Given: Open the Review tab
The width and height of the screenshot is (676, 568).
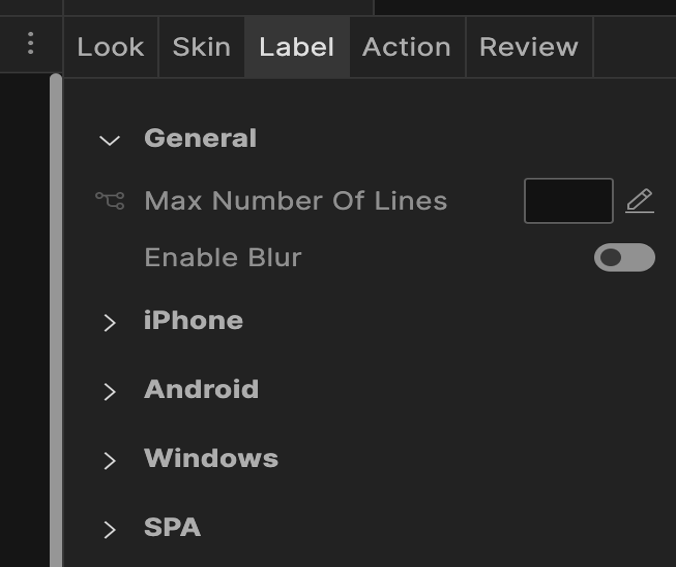Looking at the screenshot, I should click(528, 47).
